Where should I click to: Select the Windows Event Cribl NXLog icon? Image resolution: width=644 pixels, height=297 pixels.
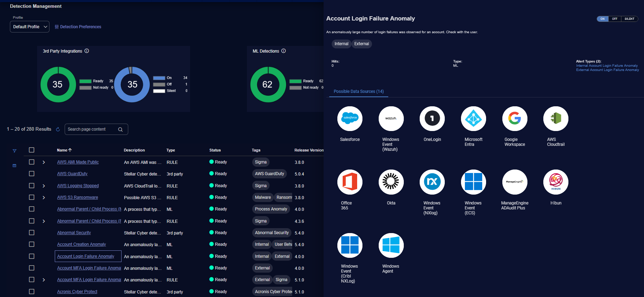(350, 245)
